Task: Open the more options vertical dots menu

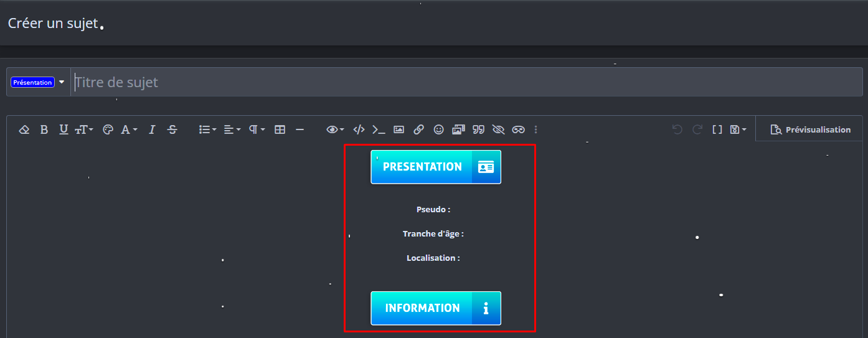Action: (536, 129)
